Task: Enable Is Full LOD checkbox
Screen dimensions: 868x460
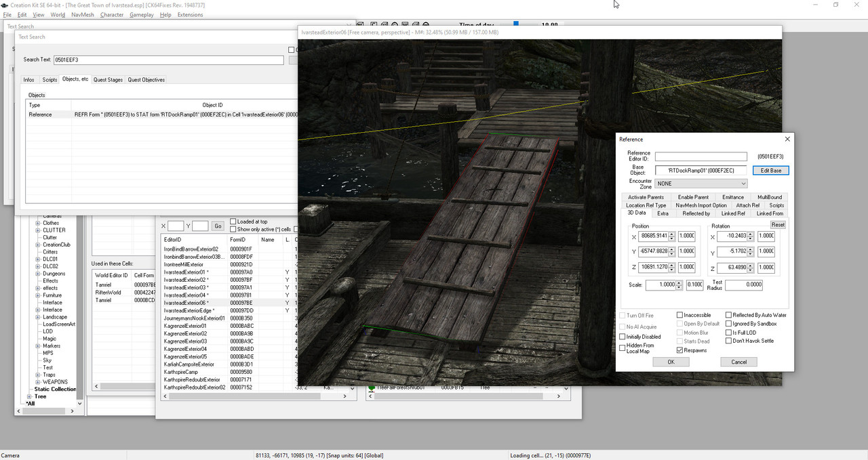Action: click(x=729, y=333)
